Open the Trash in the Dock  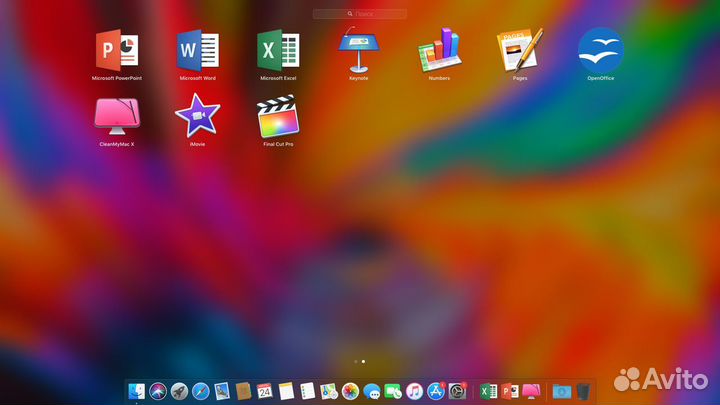coord(583,392)
